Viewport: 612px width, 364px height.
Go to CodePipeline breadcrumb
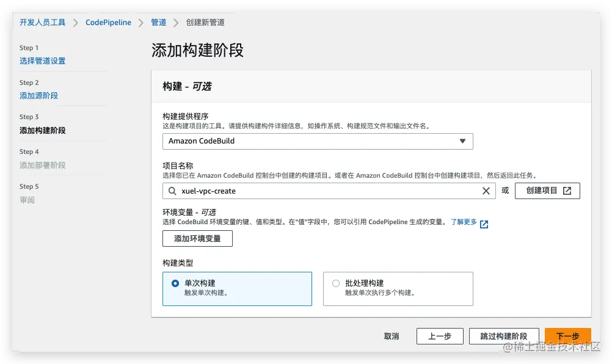[108, 22]
